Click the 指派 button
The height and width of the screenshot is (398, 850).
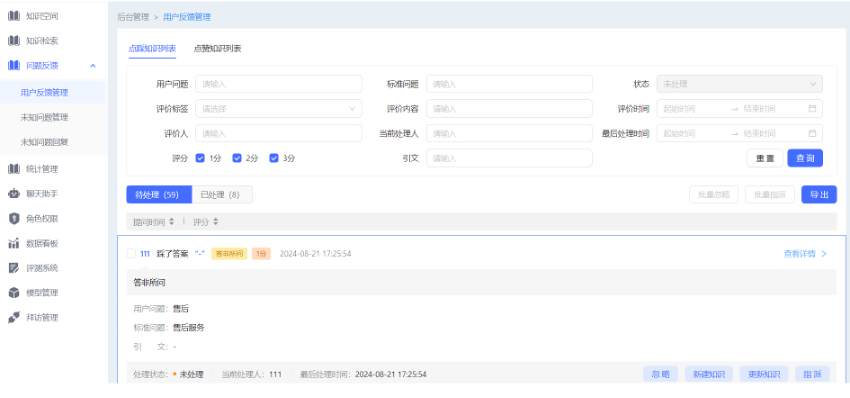pyautogui.click(x=812, y=374)
